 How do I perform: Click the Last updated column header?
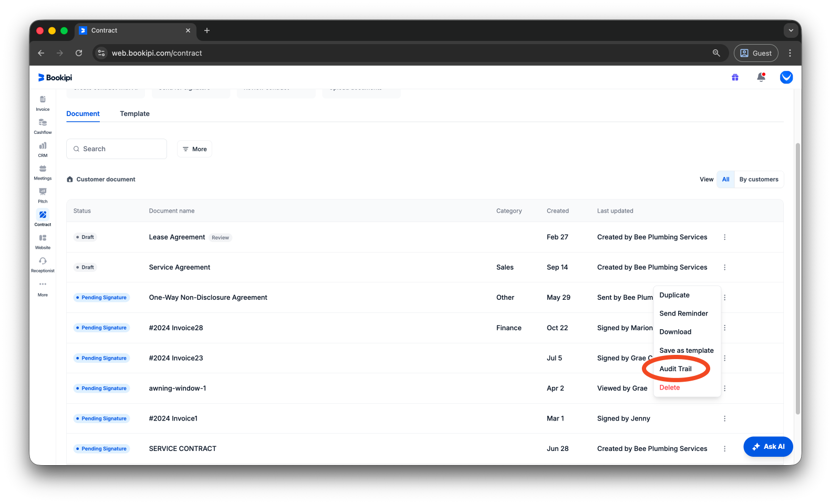(615, 211)
